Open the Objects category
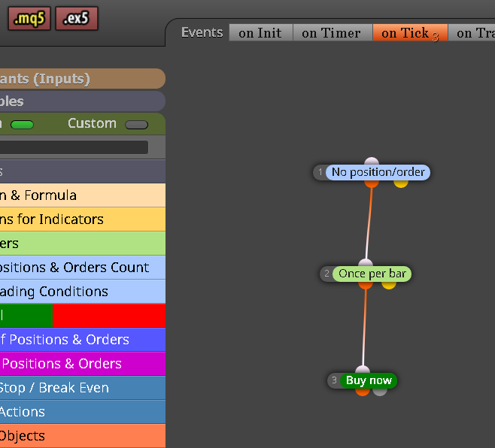This screenshot has height=448, width=495. 83,436
